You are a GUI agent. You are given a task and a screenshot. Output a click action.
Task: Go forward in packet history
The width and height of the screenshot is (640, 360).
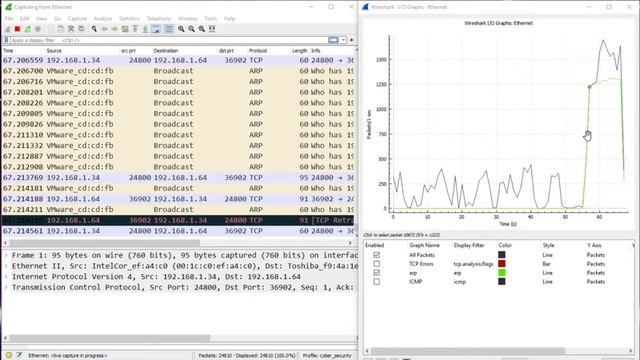coord(115,29)
